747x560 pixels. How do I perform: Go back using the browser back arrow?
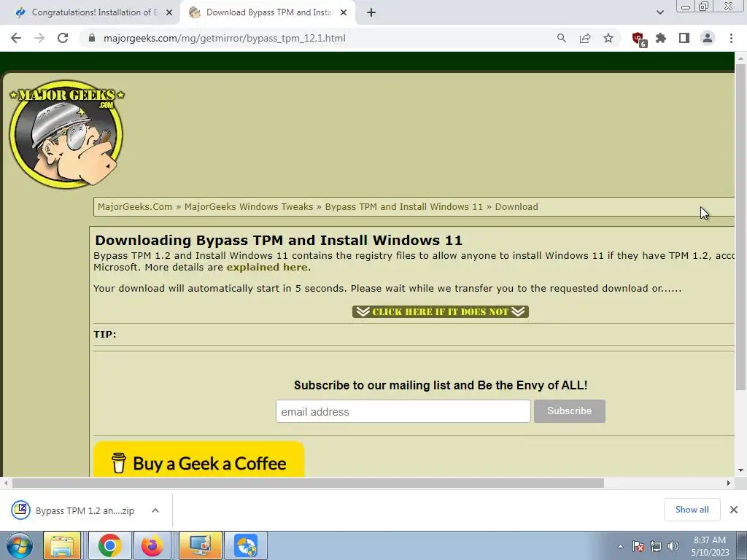click(x=16, y=38)
